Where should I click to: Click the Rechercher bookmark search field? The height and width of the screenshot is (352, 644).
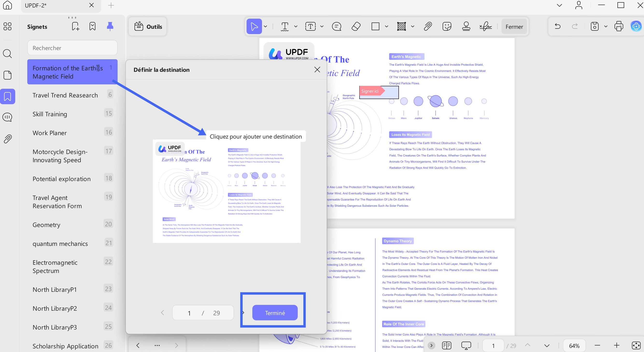click(72, 48)
